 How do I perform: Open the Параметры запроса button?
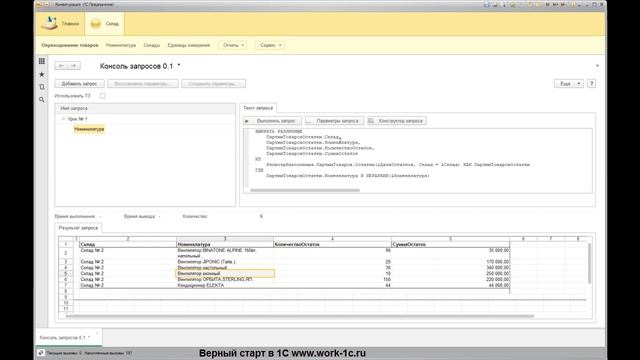click(334, 121)
